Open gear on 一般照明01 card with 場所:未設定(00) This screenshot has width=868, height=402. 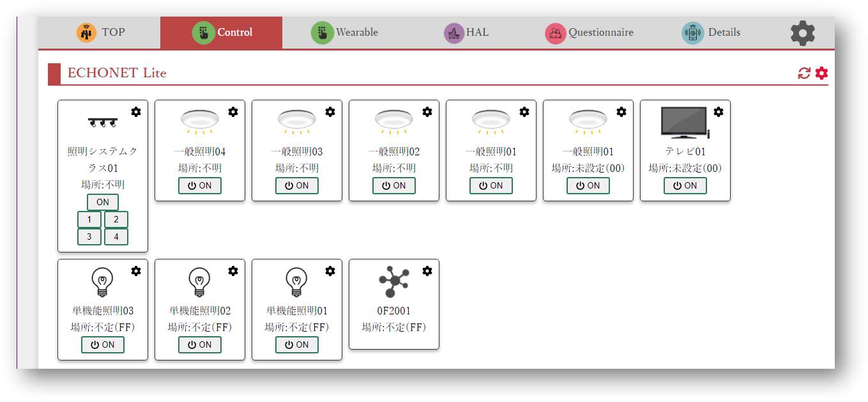click(621, 112)
